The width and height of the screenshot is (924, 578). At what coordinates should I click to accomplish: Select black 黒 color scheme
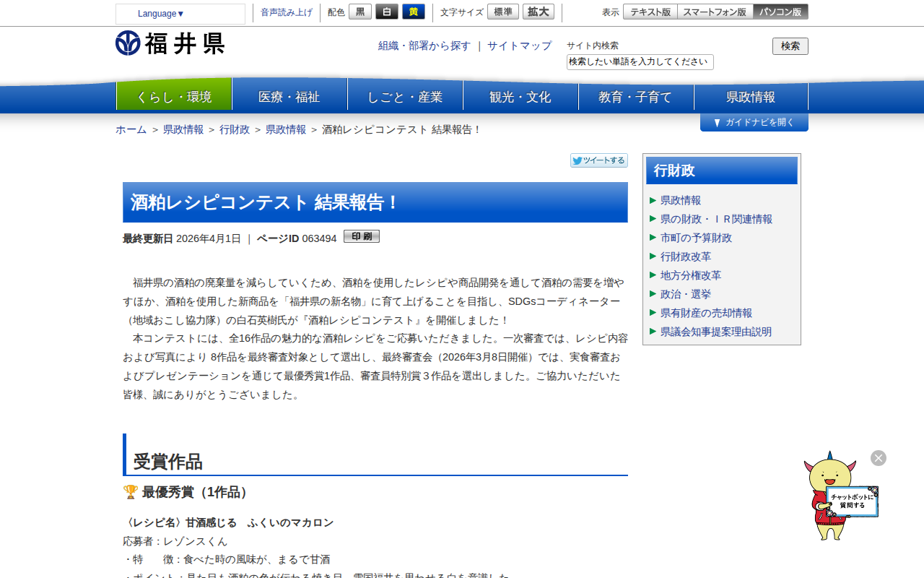(360, 12)
